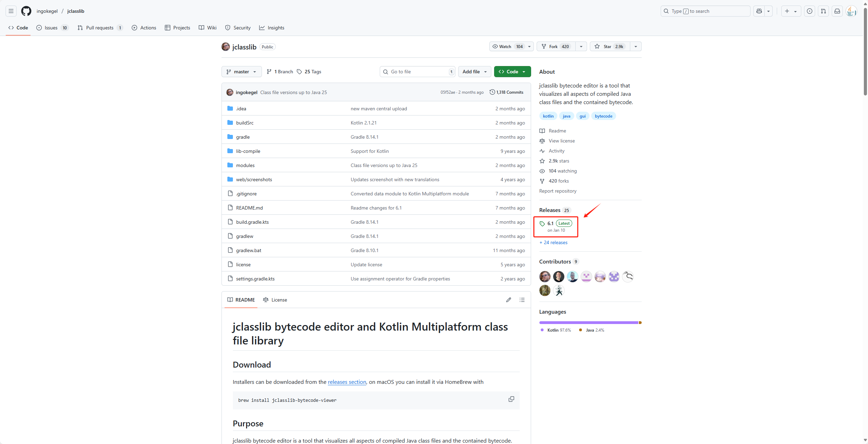Open notifications inbox icon
The width and height of the screenshot is (868, 444).
837,11
